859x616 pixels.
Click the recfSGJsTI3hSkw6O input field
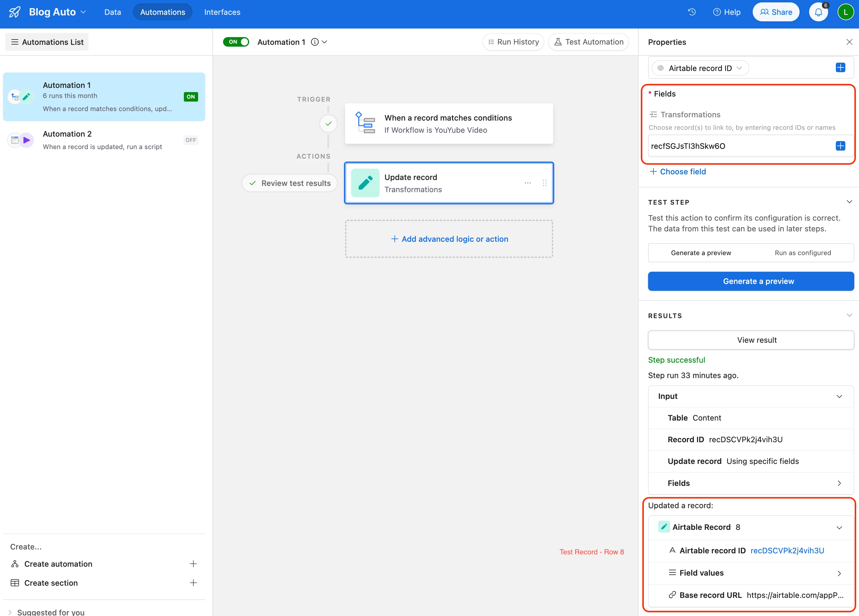(739, 146)
